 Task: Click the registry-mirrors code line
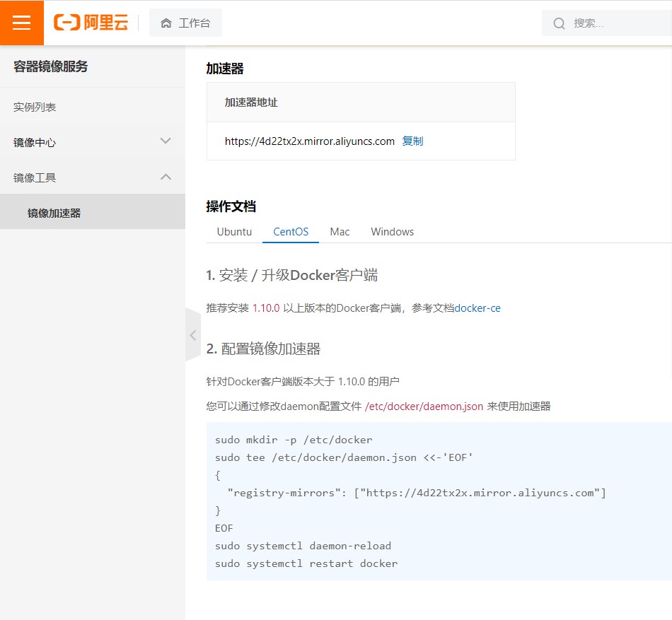[417, 493]
